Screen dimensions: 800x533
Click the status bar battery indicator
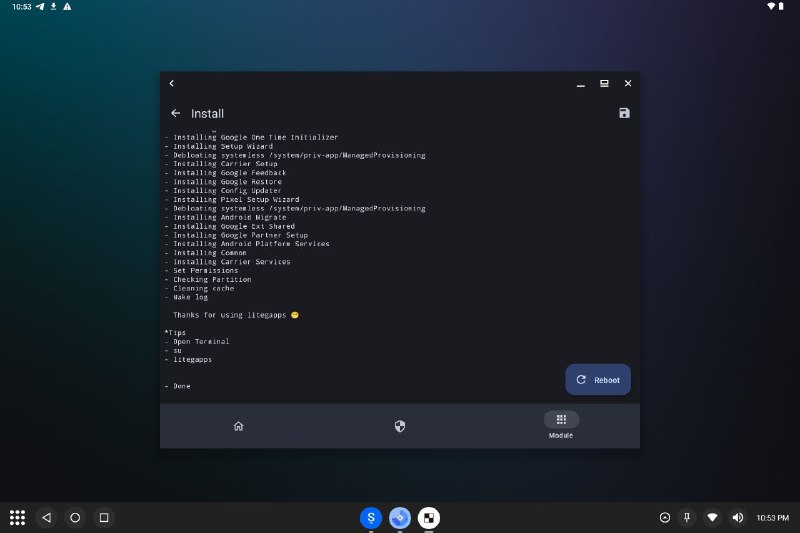click(x=781, y=7)
